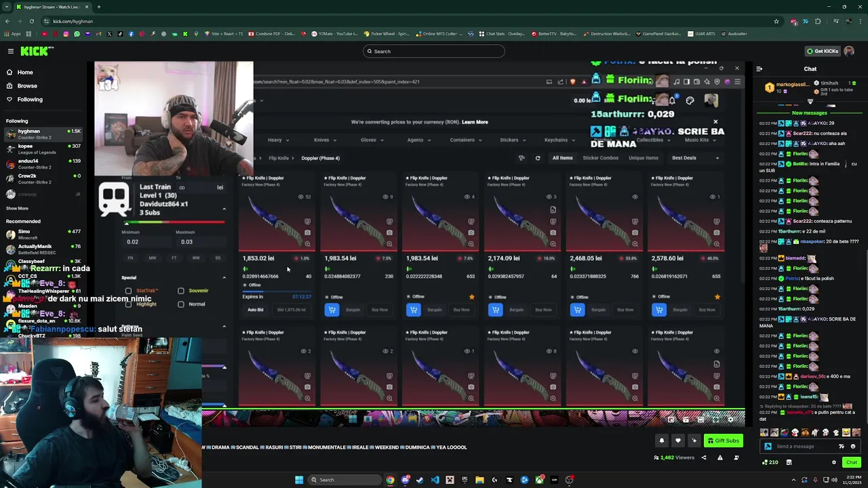Click the 210 KICKs points balance

coord(770,462)
